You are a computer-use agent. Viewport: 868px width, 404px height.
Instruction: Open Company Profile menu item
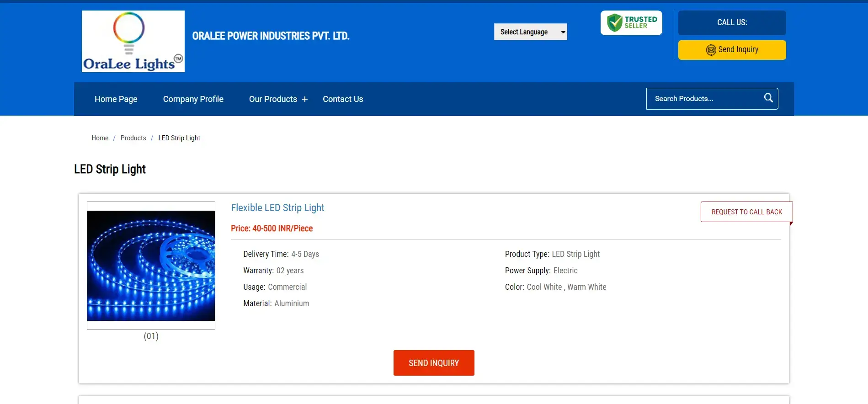click(x=193, y=99)
